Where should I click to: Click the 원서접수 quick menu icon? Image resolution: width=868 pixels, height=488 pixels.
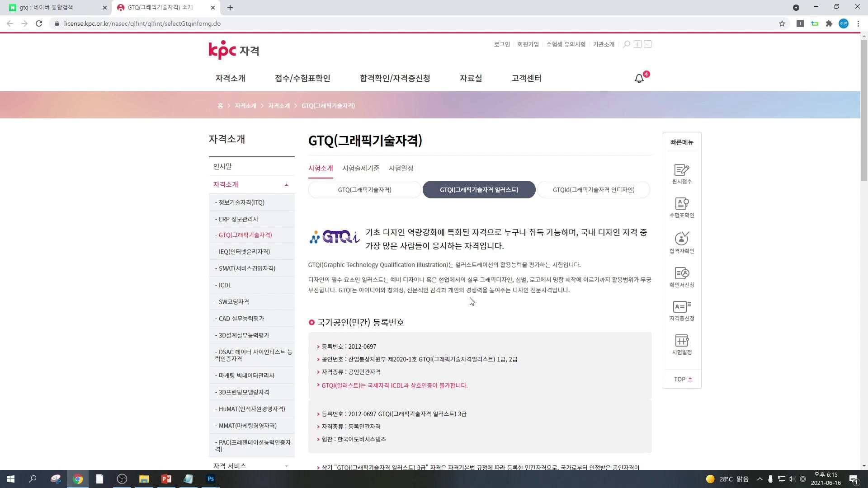681,170
